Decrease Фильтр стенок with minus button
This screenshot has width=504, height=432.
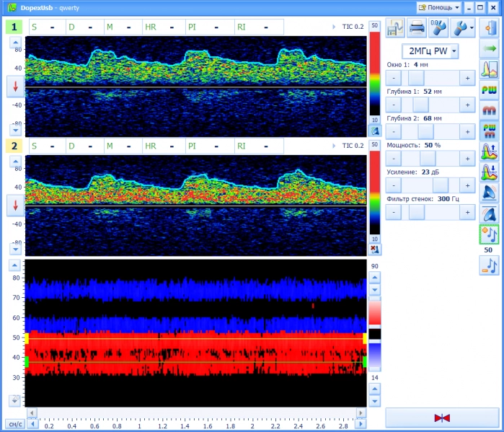pyautogui.click(x=394, y=212)
